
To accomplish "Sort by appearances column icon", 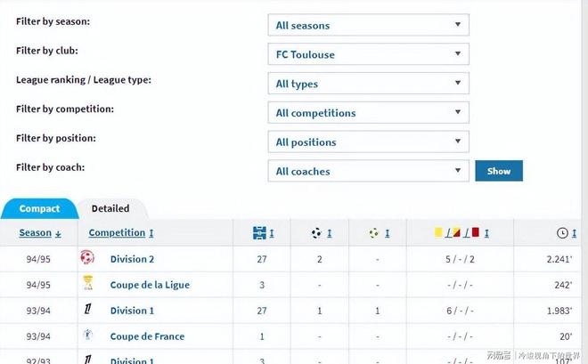I will [259, 233].
